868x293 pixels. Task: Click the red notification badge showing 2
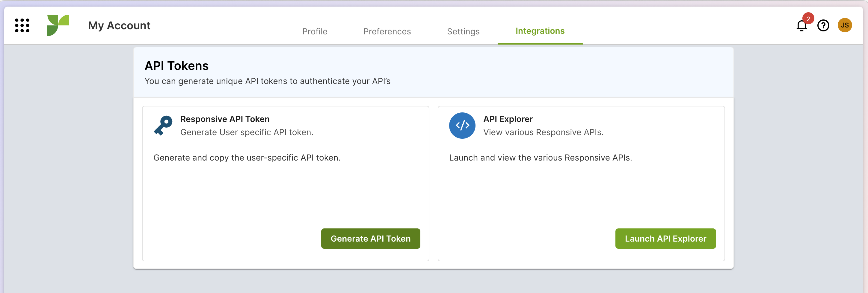(808, 19)
